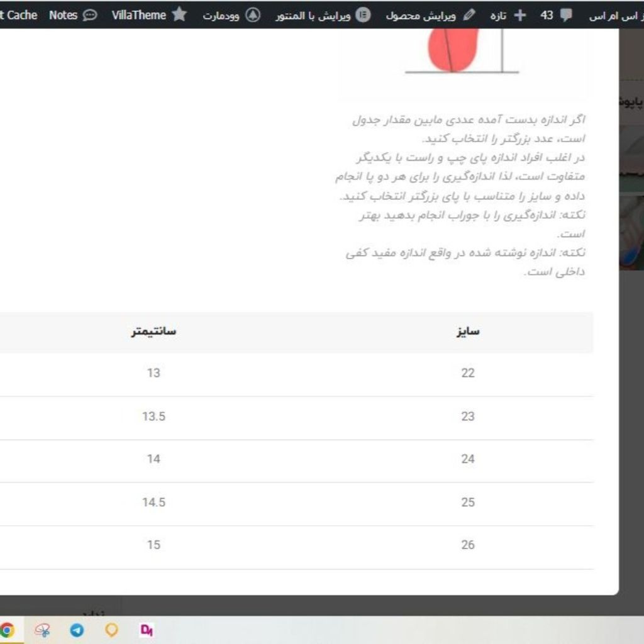644x644 pixels.
Task: Click the butterfly app icon in the taskbar
Action: click(x=43, y=630)
